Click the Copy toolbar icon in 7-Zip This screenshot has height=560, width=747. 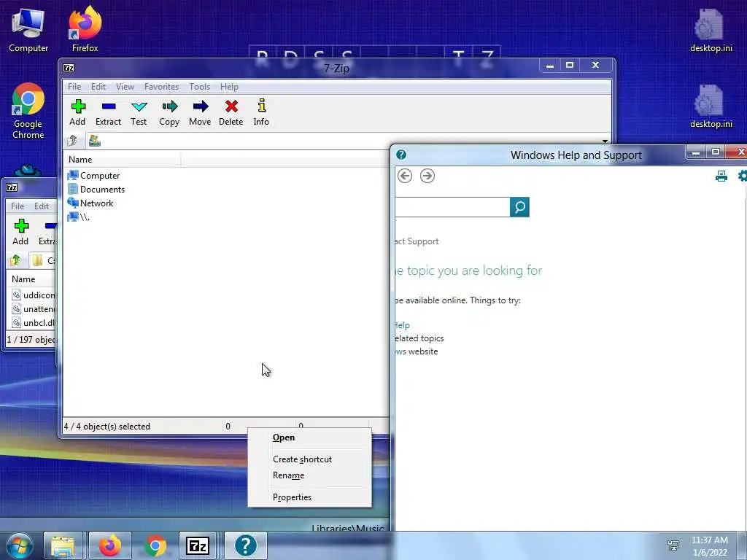(169, 112)
